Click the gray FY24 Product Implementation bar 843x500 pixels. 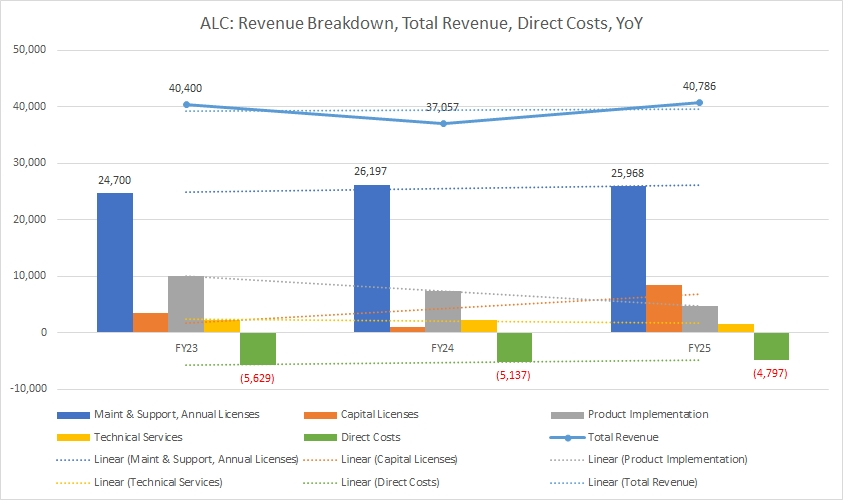[x=443, y=311]
